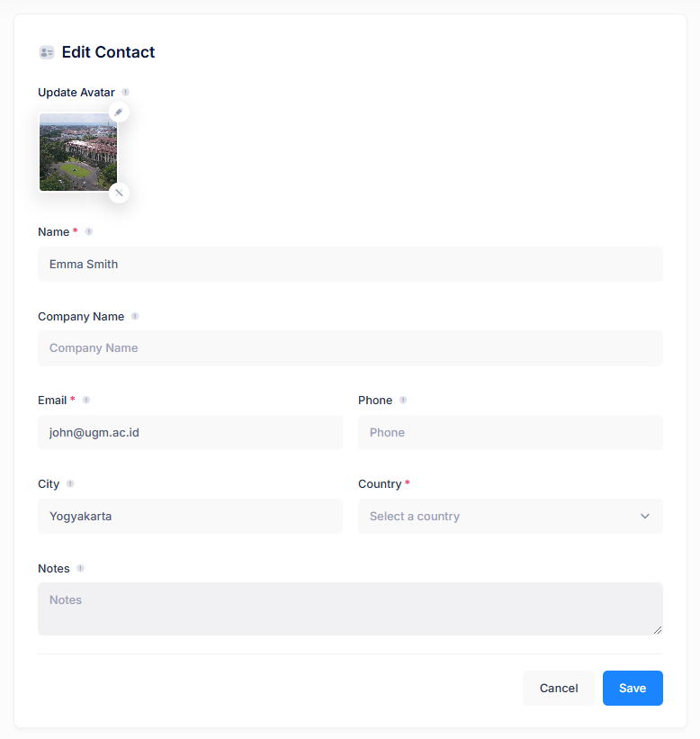Viewport: 700px width, 739px height.
Task: Click info icon next to Update Avatar
Action: coord(125,92)
